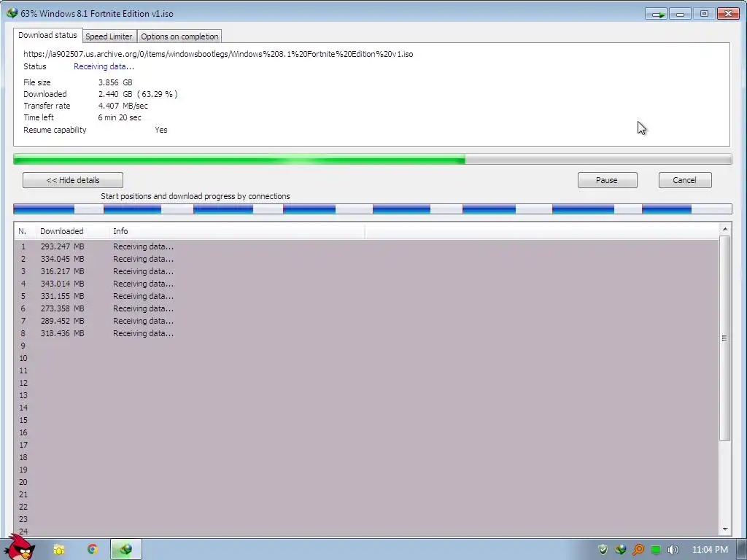This screenshot has height=560, width=747.
Task: Close the download window with red X
Action: click(728, 14)
